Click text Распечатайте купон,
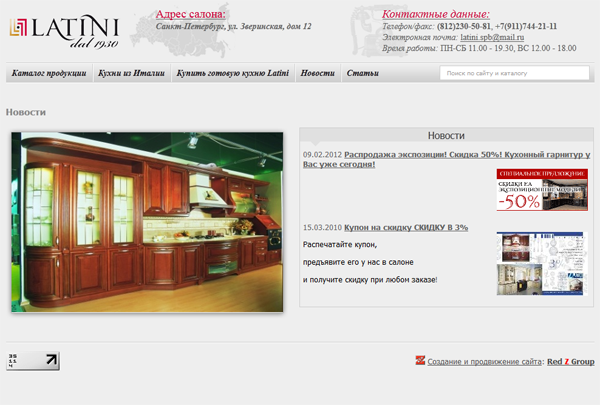Viewport: 600px width, 405px height. click(x=340, y=245)
